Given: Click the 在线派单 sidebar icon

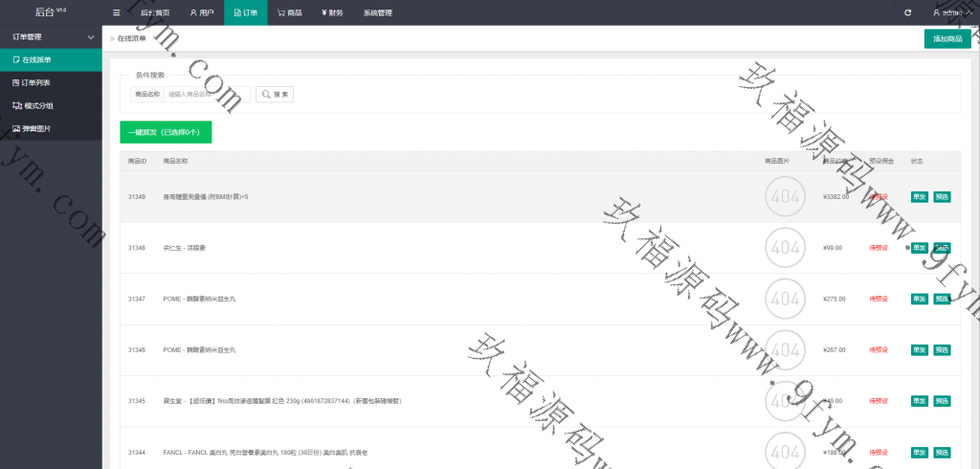Looking at the screenshot, I should pyautogui.click(x=16, y=59).
